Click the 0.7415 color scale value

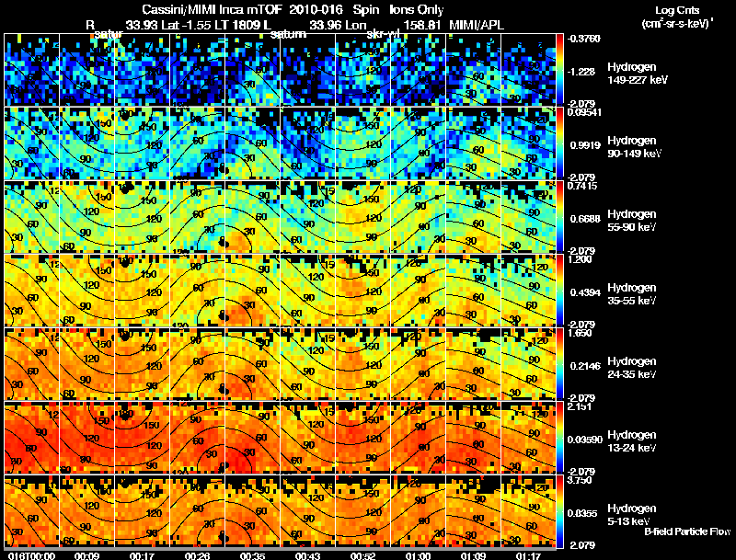click(582, 186)
